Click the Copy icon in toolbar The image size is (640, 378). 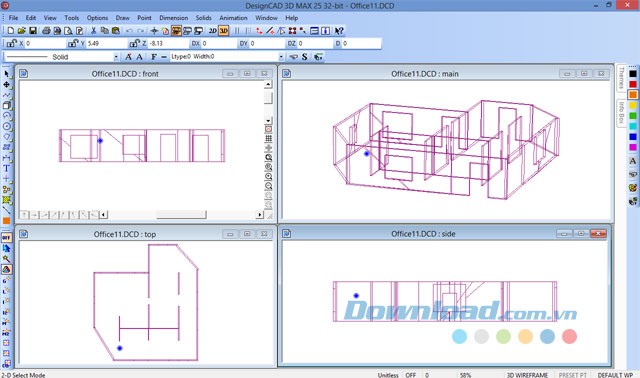point(104,31)
